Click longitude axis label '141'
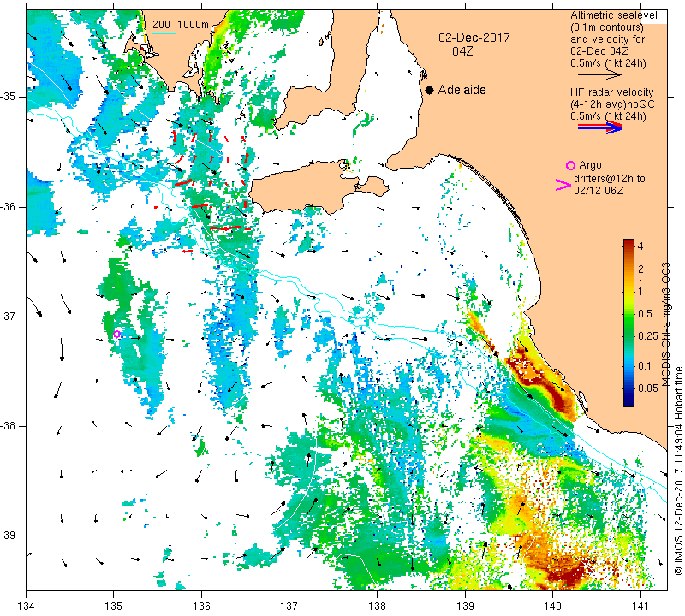This screenshot has height=616, width=685. (x=640, y=607)
